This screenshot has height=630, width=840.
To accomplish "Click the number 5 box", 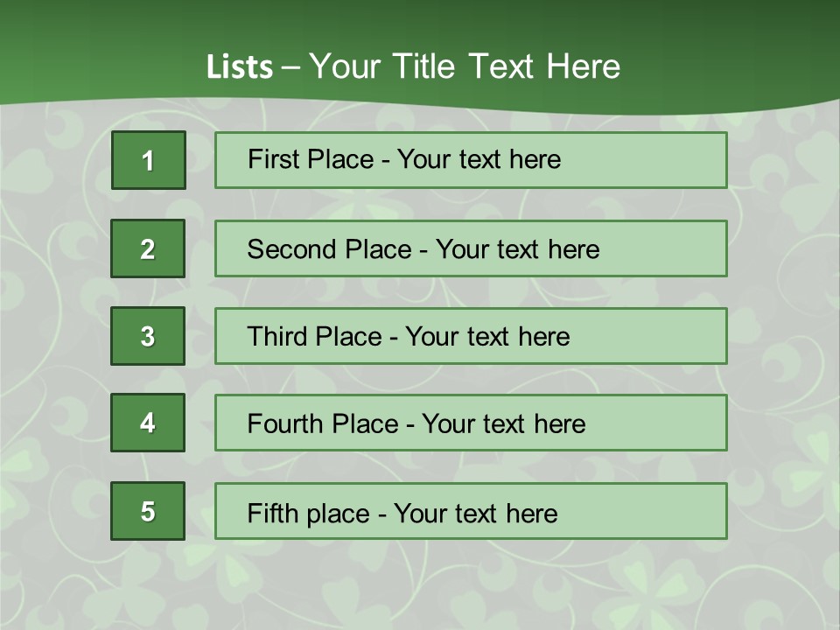I will [x=148, y=511].
